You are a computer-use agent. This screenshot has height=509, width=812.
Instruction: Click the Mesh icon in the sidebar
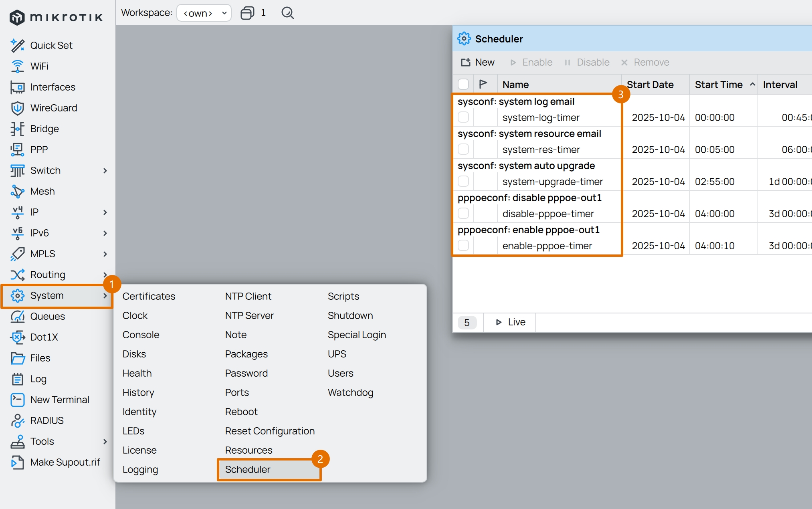pyautogui.click(x=18, y=191)
